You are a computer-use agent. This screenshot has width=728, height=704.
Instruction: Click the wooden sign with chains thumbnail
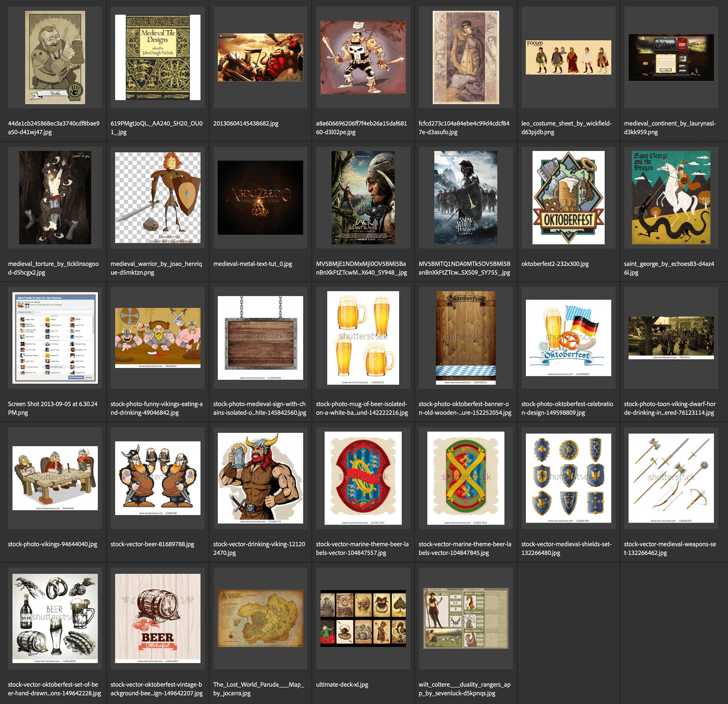coord(260,338)
